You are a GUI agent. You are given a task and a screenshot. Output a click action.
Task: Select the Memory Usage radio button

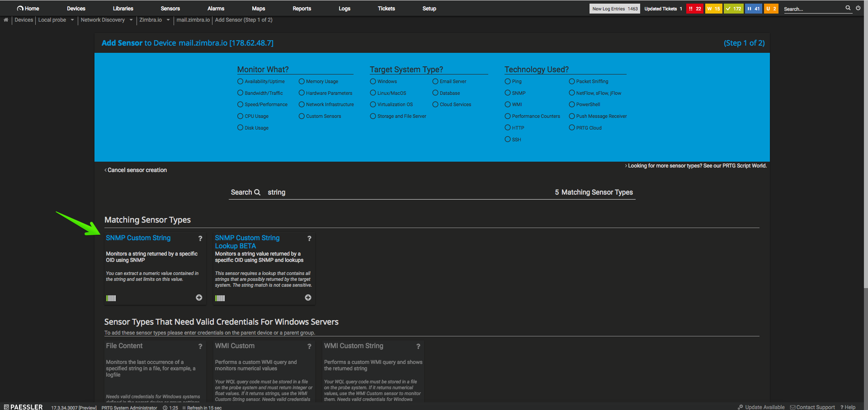click(x=302, y=81)
